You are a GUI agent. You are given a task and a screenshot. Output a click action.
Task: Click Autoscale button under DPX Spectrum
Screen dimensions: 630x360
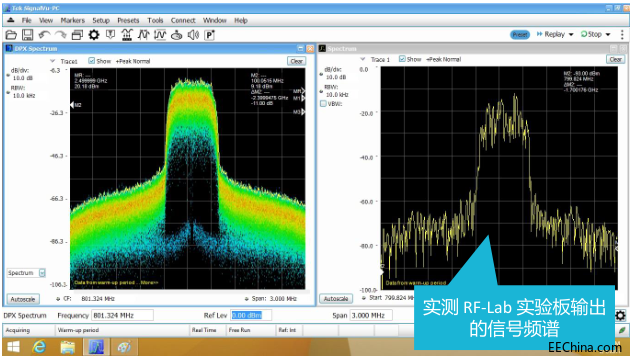tap(23, 299)
